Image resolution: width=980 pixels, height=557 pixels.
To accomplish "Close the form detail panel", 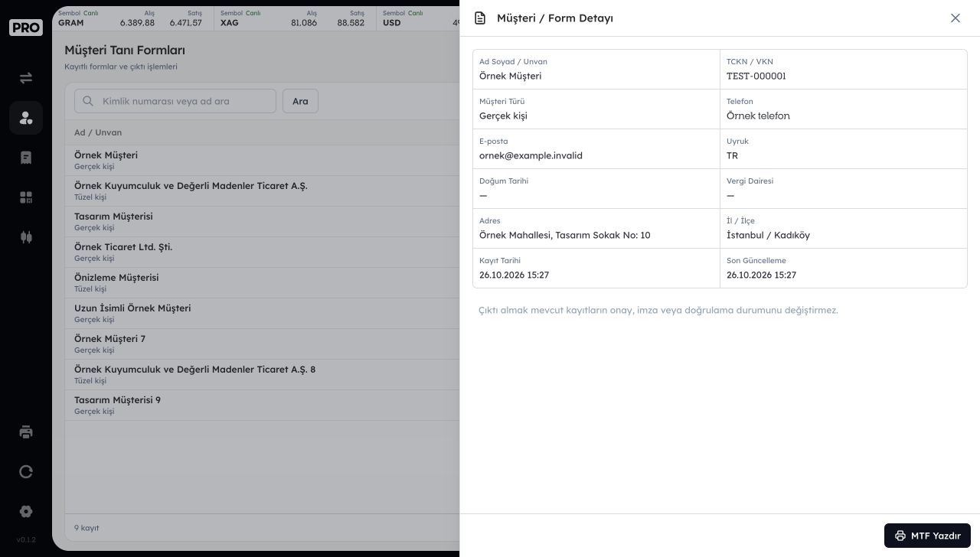I will [955, 18].
